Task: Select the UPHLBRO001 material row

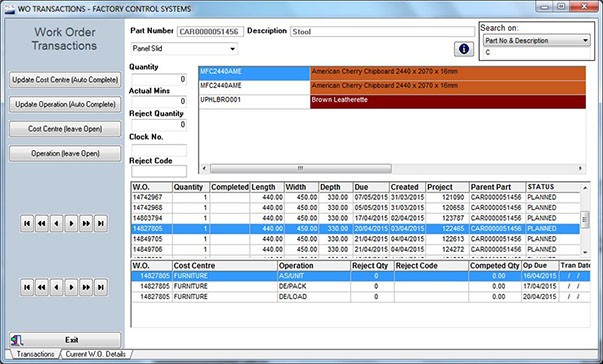Action: (392, 102)
